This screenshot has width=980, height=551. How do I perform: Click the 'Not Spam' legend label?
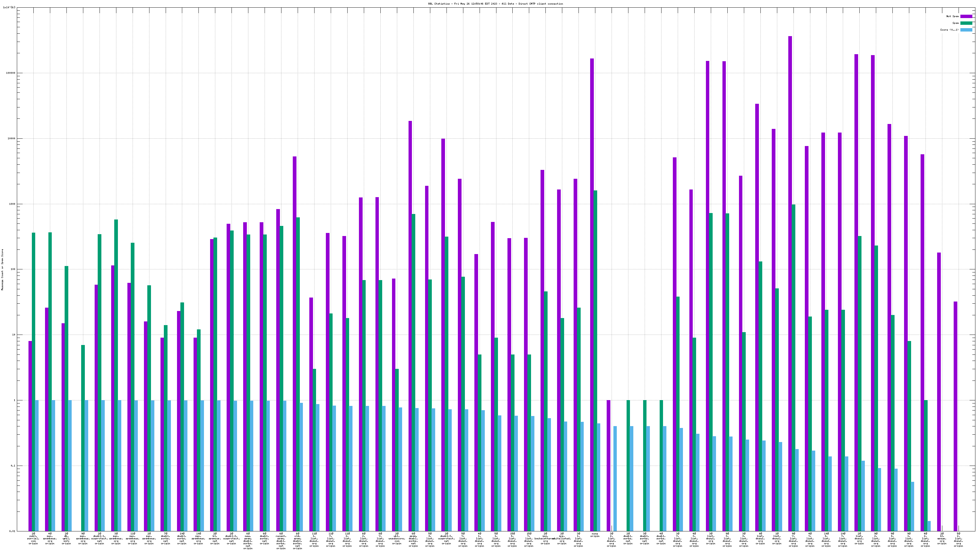click(x=952, y=16)
